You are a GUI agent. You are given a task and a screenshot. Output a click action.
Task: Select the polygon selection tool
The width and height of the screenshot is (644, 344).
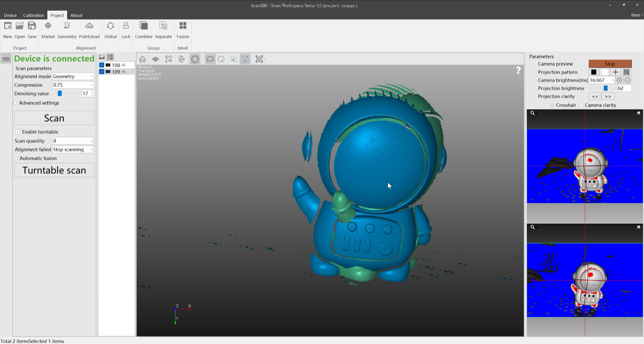221,59
